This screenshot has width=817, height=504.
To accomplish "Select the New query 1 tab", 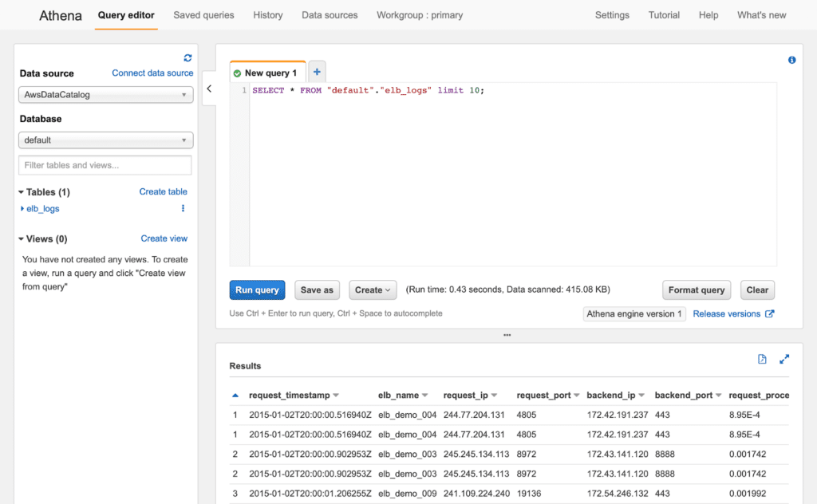I will pyautogui.click(x=268, y=73).
